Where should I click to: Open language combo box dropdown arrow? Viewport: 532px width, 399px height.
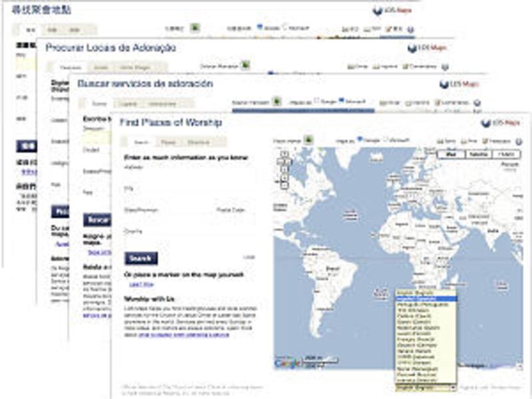coord(453,388)
